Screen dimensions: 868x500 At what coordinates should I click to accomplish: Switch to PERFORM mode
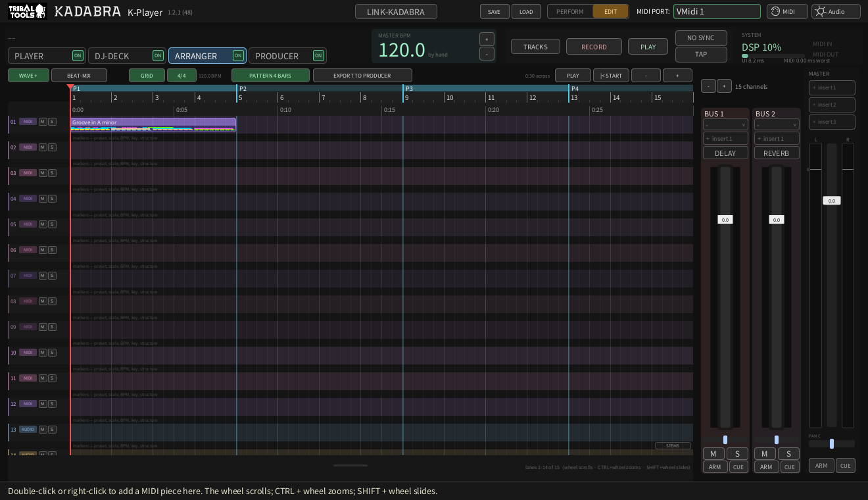pyautogui.click(x=569, y=11)
